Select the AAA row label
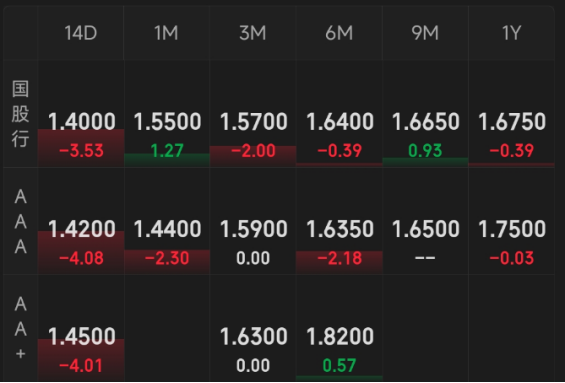Screen dimensions: 565x383 point(20,222)
